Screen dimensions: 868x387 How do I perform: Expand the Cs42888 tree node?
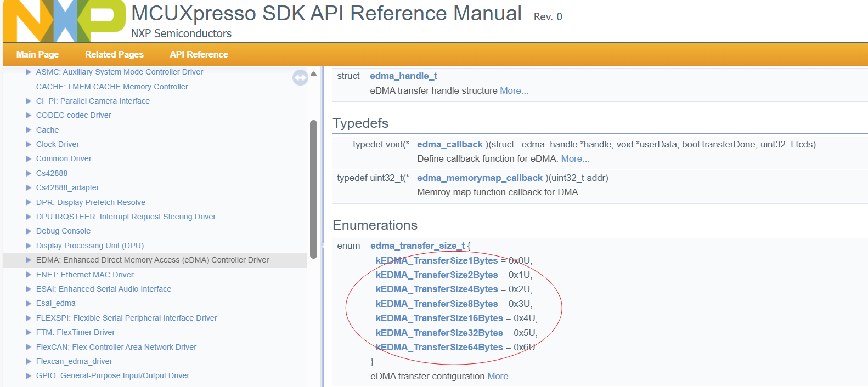(29, 173)
